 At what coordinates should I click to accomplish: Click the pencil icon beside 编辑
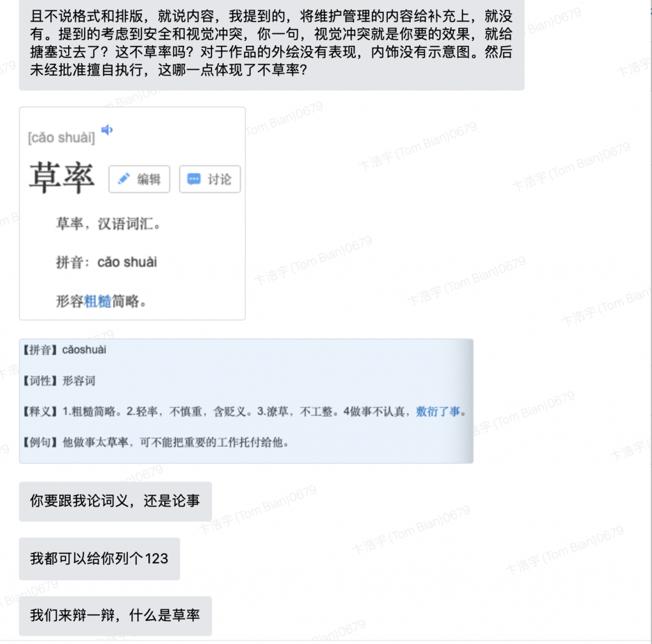[x=124, y=179]
